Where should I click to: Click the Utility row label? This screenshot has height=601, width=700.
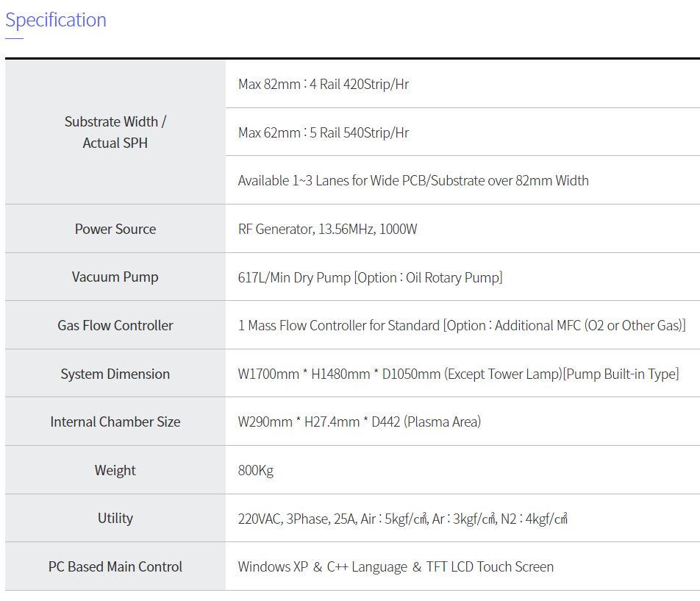115,518
